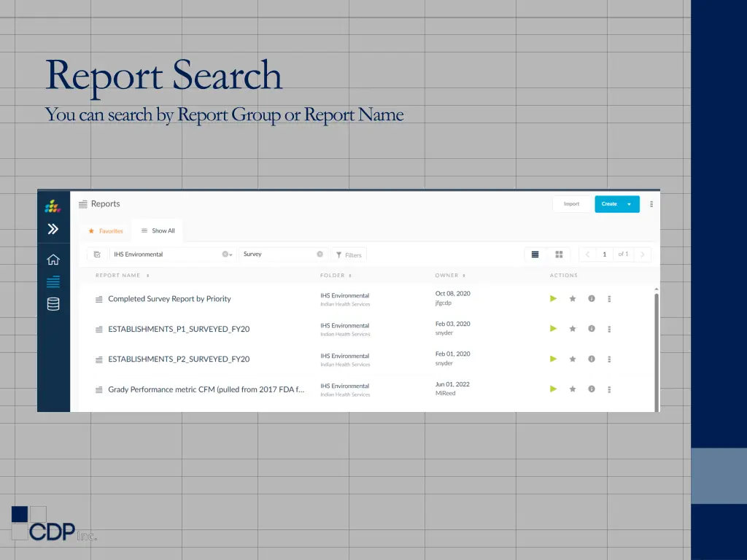Click the colorful app logo in sidebar
The image size is (747, 560).
coord(53,207)
